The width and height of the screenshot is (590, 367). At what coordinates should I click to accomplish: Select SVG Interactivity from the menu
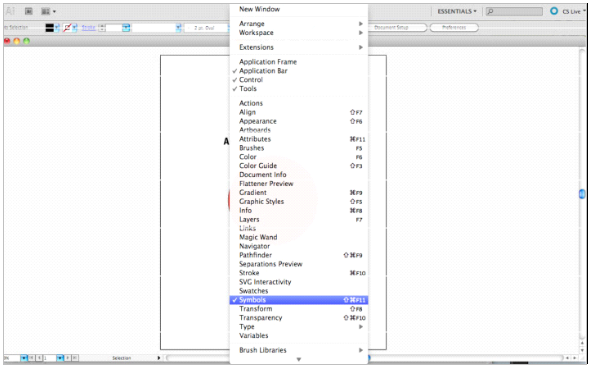(x=299, y=282)
